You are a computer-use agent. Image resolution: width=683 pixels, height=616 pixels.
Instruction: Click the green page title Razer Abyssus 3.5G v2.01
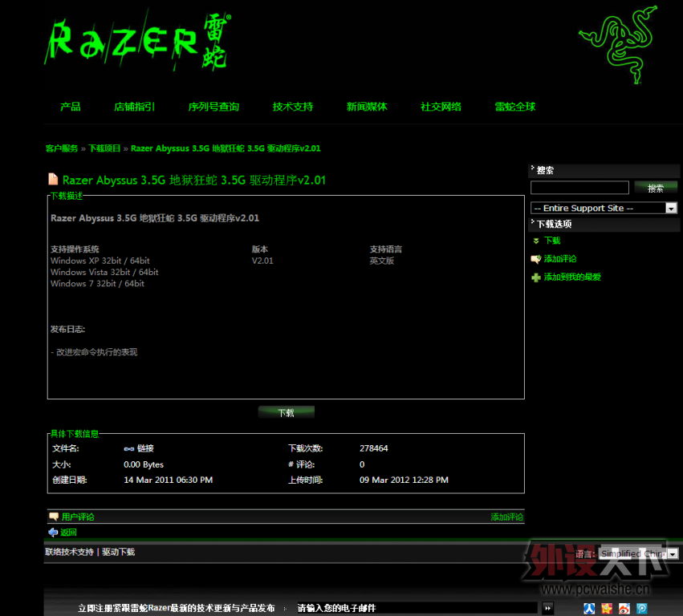tap(194, 180)
